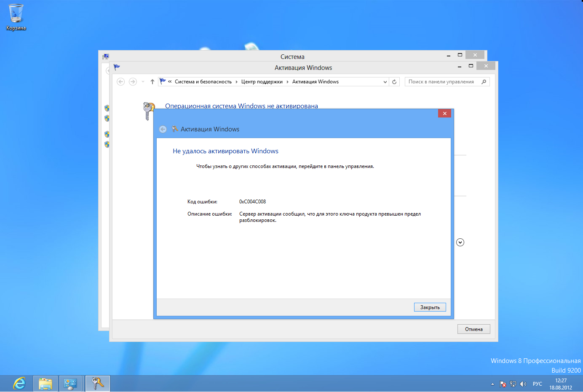Switch to the Система control panel taskbar button
583x392 pixels.
pos(70,384)
